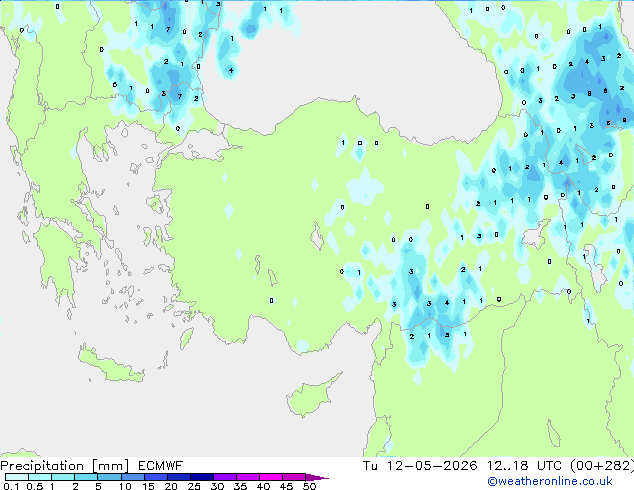Select the 15 mm legend color swatch
The height and width of the screenshot is (490, 634).
click(155, 477)
